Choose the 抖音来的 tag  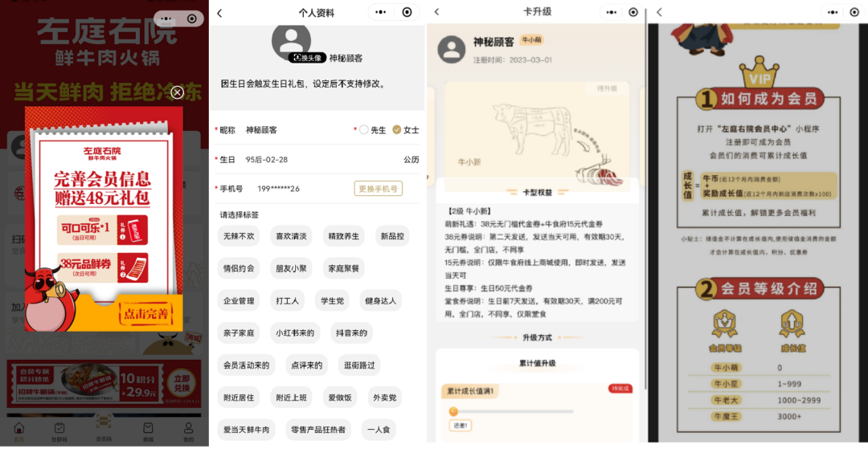(x=351, y=333)
